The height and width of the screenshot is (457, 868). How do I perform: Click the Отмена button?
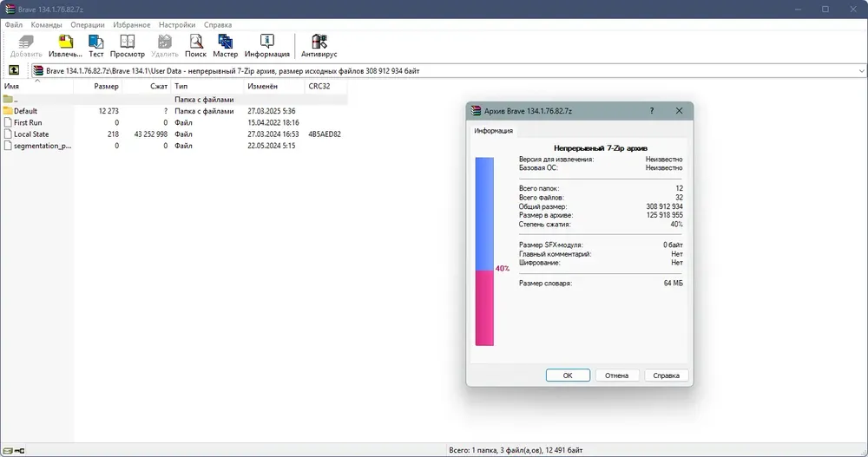(616, 375)
